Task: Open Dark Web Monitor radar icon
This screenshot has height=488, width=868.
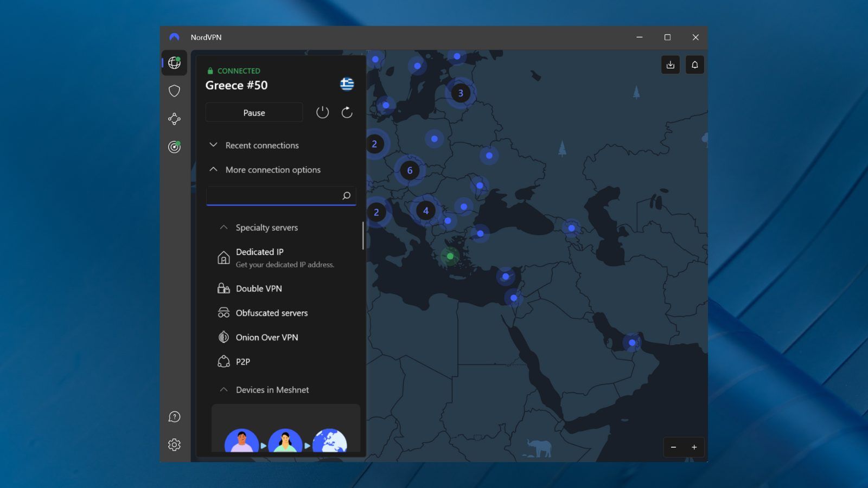Action: click(x=174, y=147)
